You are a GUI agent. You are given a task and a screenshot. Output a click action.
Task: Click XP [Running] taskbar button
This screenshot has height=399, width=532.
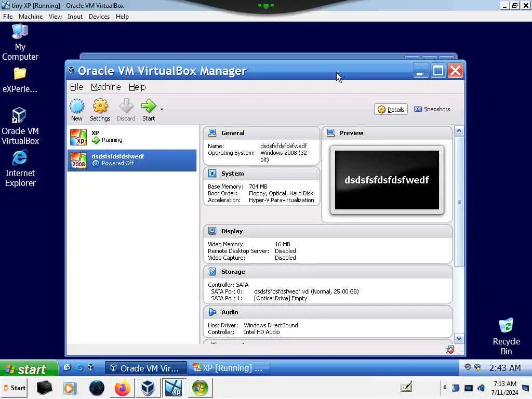pos(229,368)
